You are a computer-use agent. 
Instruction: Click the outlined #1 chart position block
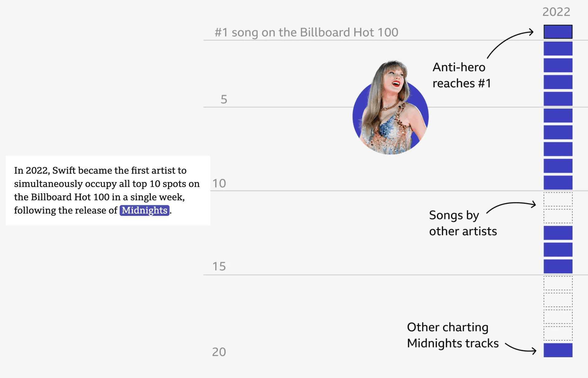558,32
